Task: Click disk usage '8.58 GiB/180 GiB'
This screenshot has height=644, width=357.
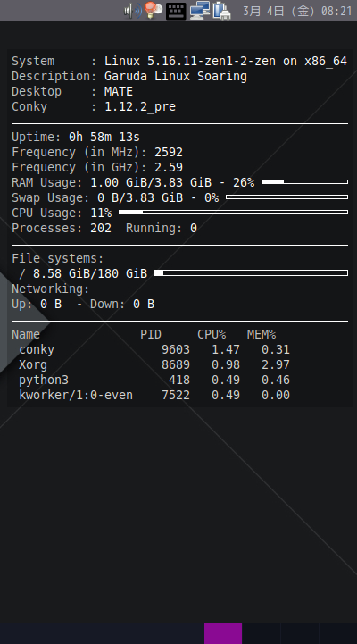Action: click(x=90, y=273)
